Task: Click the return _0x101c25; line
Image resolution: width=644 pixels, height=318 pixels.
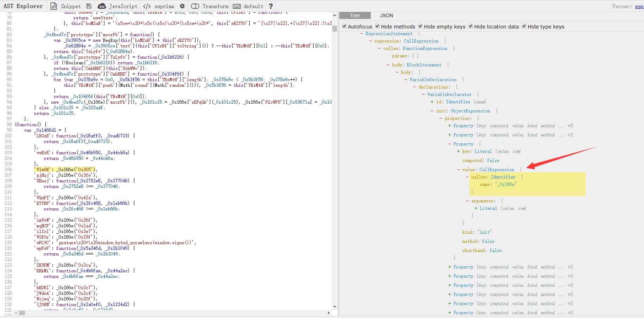Action: 55,113
